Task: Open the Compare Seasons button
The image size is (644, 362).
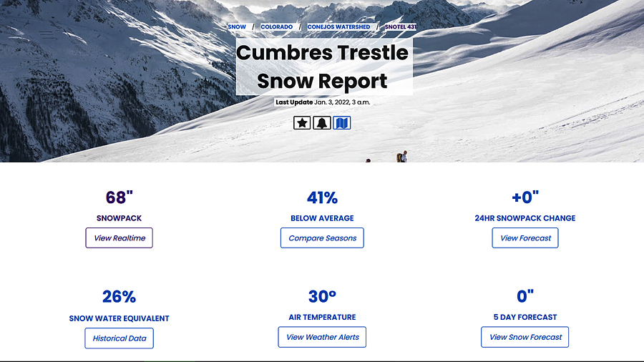Action: coord(322,238)
